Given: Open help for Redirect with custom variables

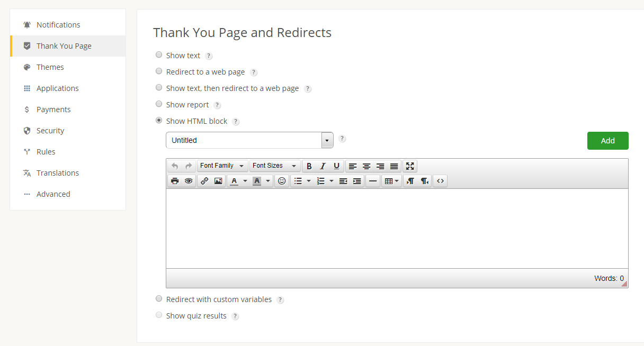Looking at the screenshot, I should [x=280, y=300].
